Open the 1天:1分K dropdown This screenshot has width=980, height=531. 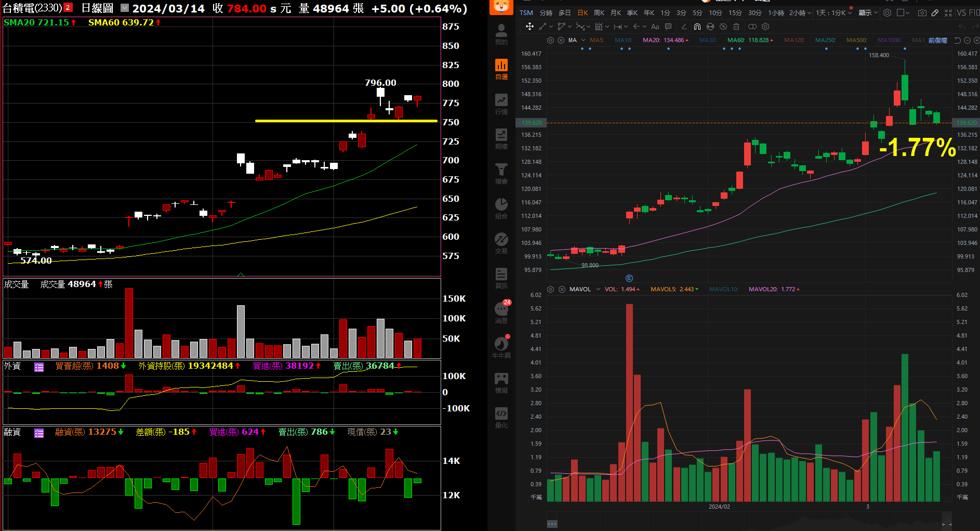[833, 13]
